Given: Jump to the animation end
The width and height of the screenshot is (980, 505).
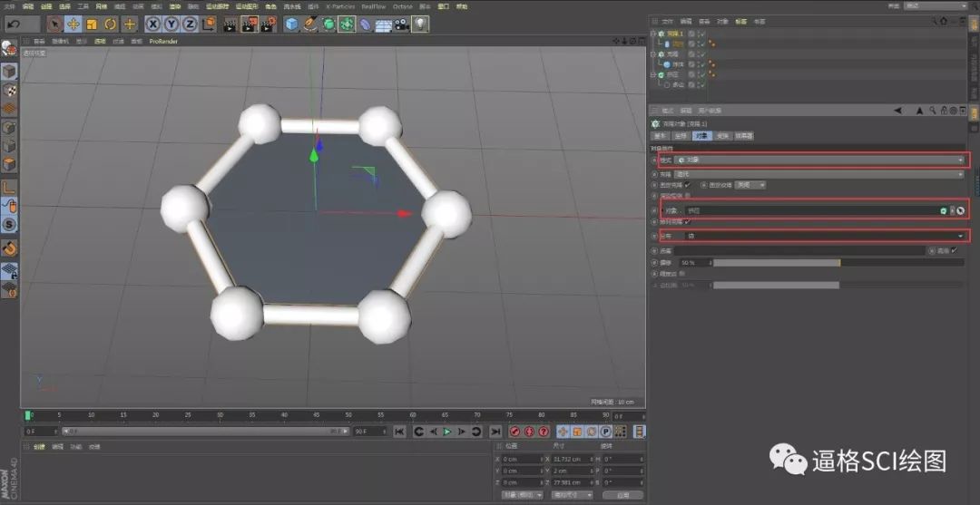Looking at the screenshot, I should pos(495,432).
